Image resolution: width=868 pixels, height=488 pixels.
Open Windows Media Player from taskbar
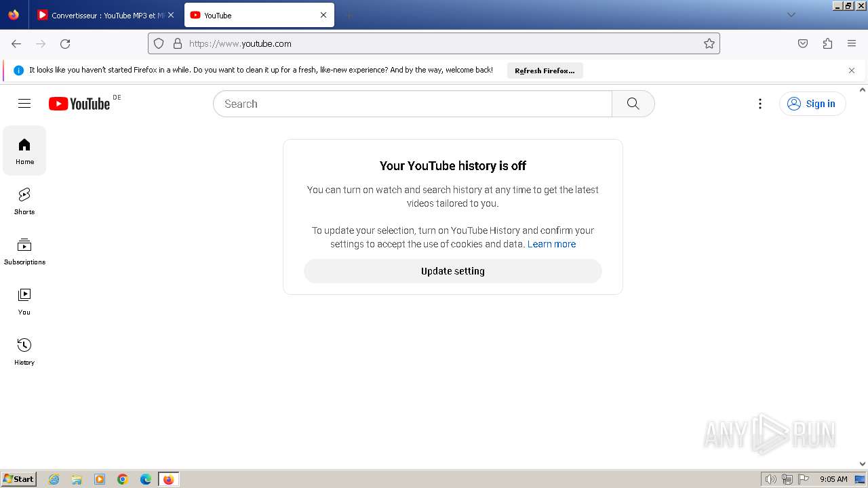100,479
